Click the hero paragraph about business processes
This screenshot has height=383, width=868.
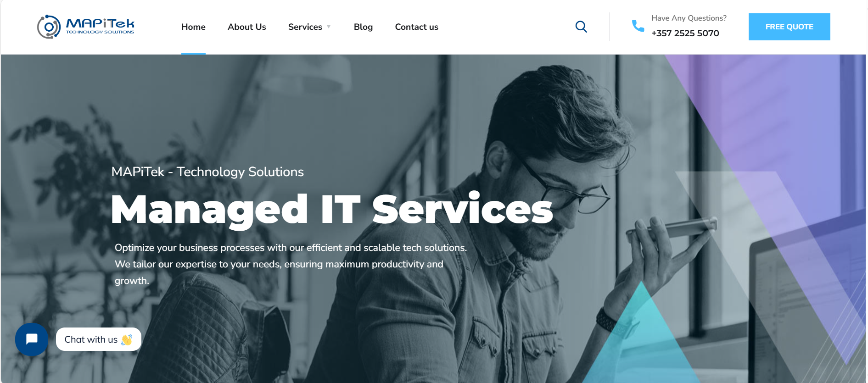(x=291, y=264)
